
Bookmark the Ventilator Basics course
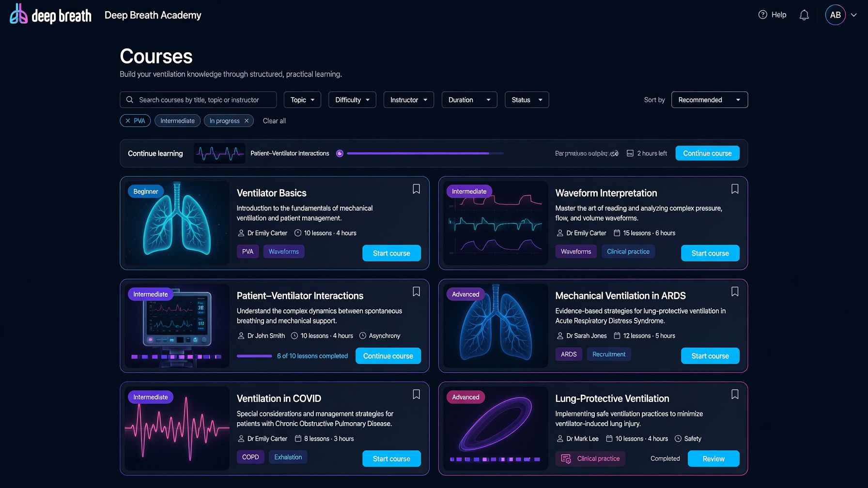click(416, 189)
